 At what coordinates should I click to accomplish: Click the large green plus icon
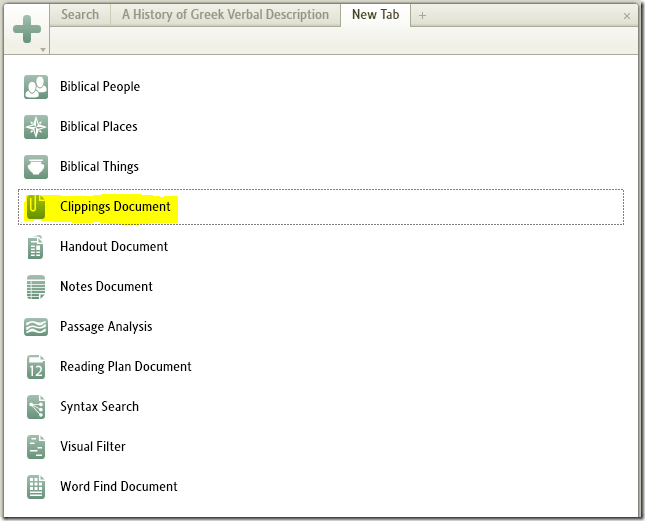(27, 28)
